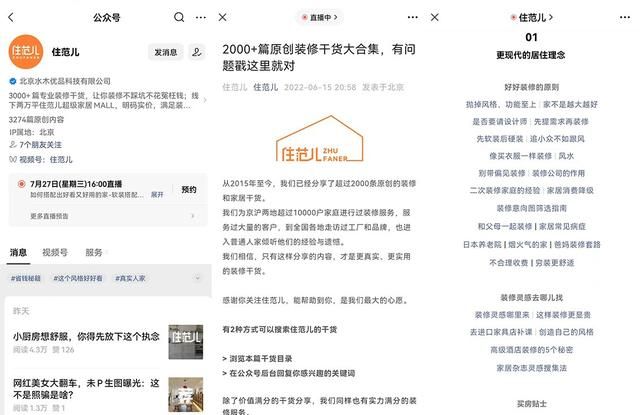This screenshot has height=415, width=640.
Task: Click the follow person icon beside 发消息
Action: pyautogui.click(x=197, y=52)
